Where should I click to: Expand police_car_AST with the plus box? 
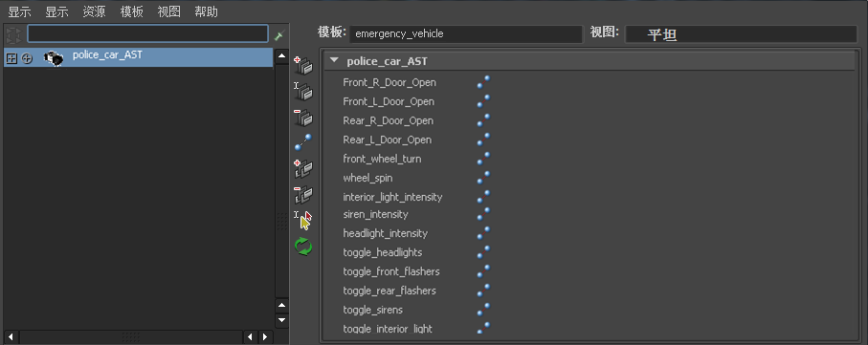coord(11,58)
